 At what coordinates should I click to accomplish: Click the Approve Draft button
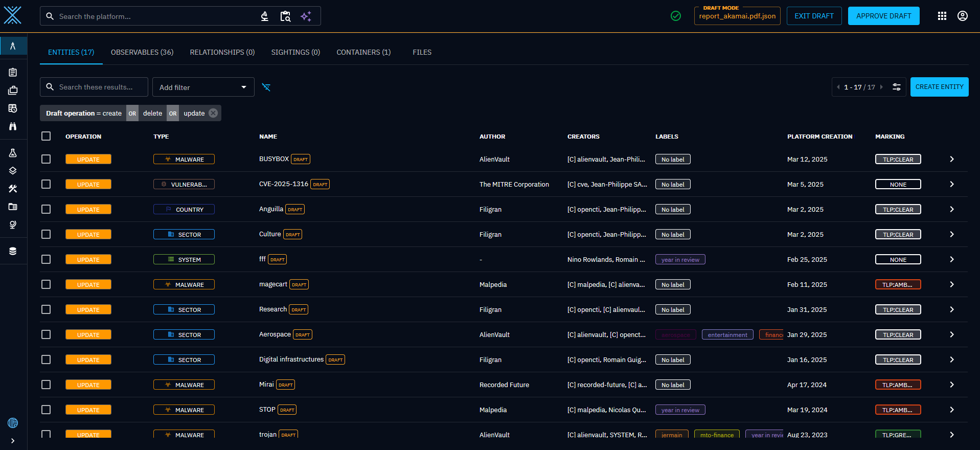pyautogui.click(x=883, y=16)
